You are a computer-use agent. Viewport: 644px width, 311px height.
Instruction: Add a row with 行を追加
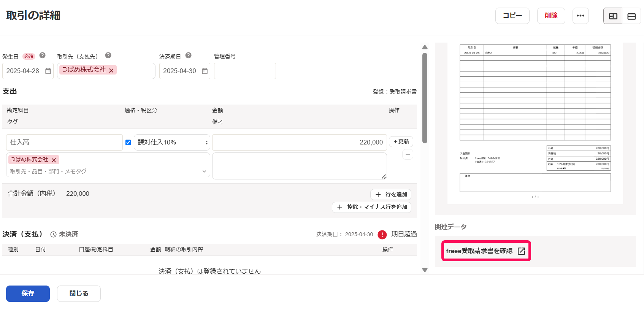coord(391,194)
